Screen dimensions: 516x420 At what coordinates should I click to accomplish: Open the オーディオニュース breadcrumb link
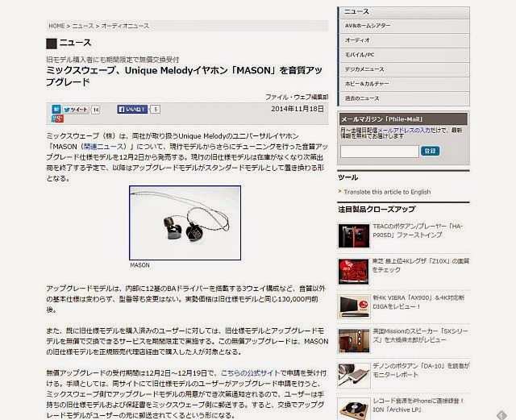point(125,26)
